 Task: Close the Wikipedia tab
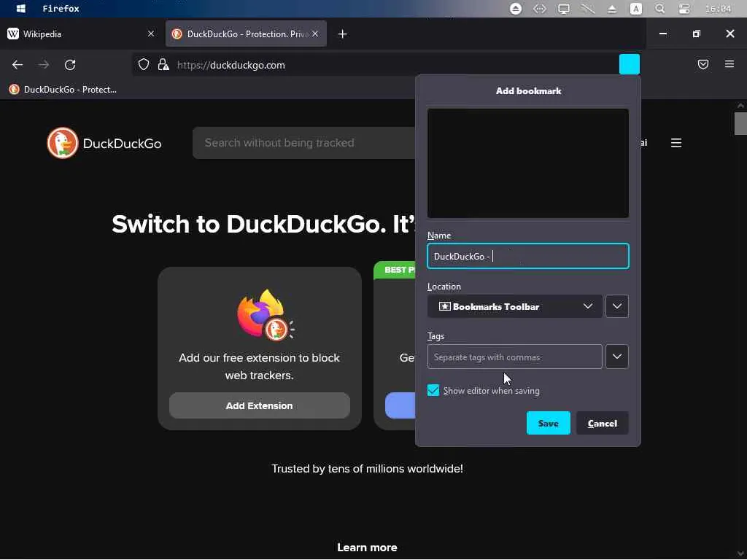[x=150, y=34]
